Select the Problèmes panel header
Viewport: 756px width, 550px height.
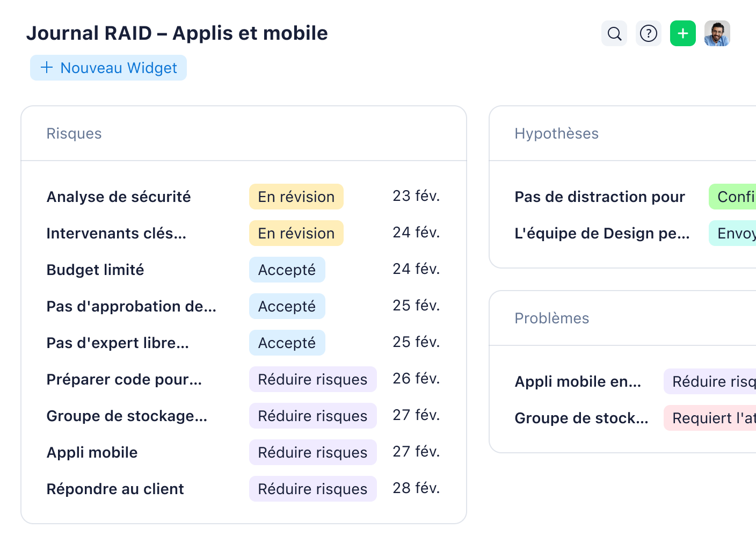click(x=552, y=318)
